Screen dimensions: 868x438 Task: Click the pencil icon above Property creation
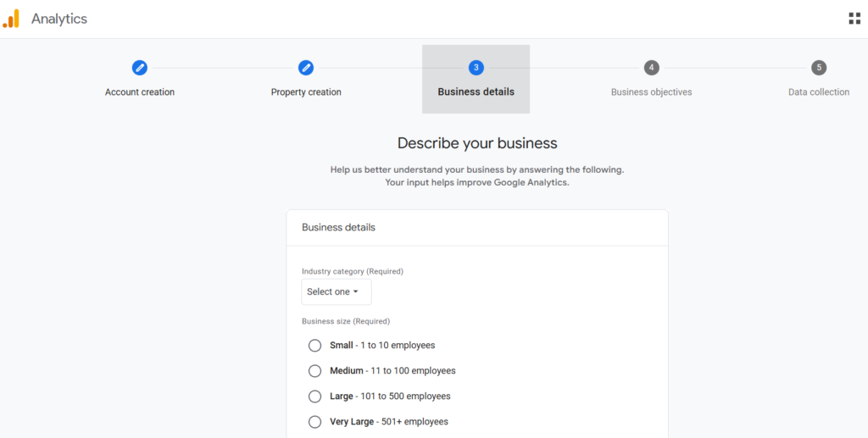pos(306,68)
